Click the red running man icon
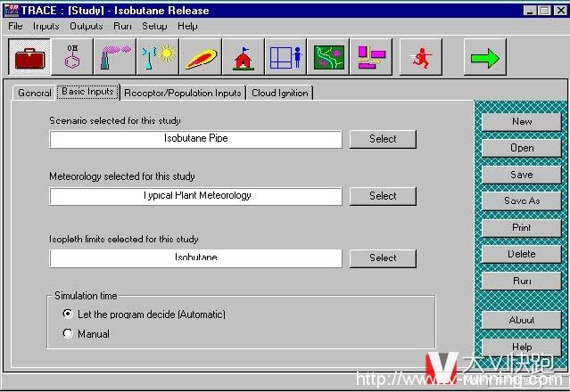The width and height of the screenshot is (570, 392). point(421,57)
